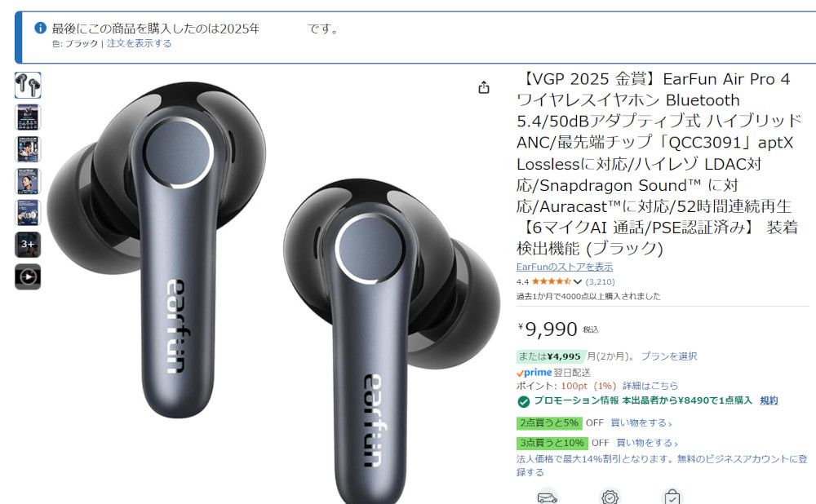Click 買い物をする for 2点買うと5% OFF
This screenshot has width=816, height=504.
pyautogui.click(x=641, y=423)
